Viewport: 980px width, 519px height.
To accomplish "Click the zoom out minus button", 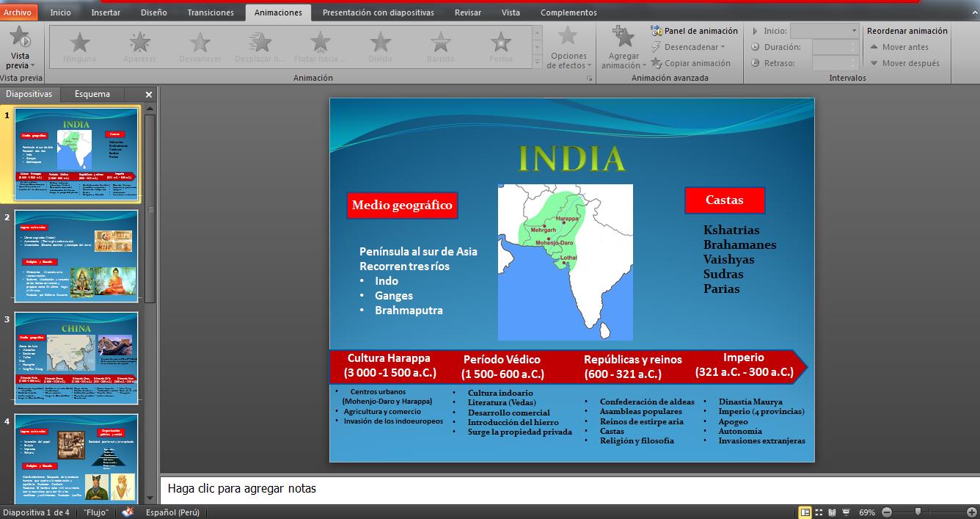I will (x=887, y=512).
